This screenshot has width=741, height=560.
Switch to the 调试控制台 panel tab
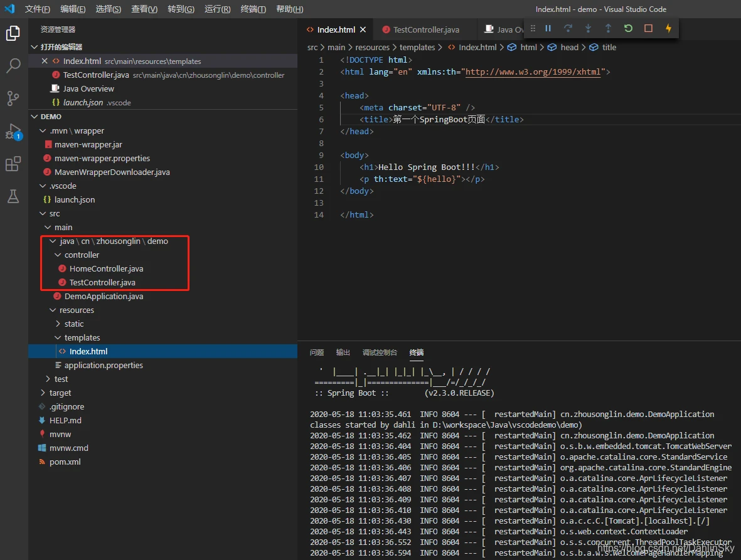coord(380,352)
